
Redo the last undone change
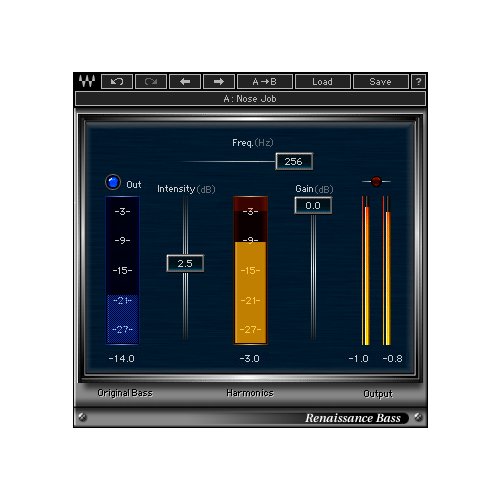tap(151, 81)
